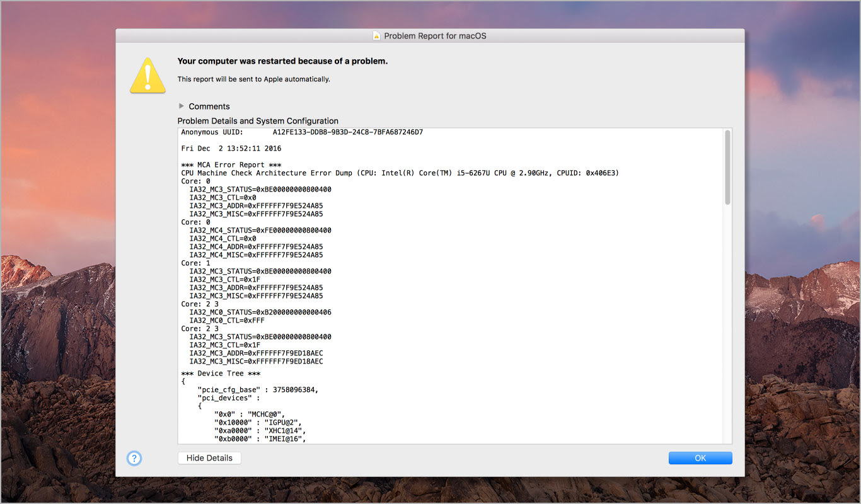The height and width of the screenshot is (504, 861).
Task: Click the Hide Details button
Action: 209,458
